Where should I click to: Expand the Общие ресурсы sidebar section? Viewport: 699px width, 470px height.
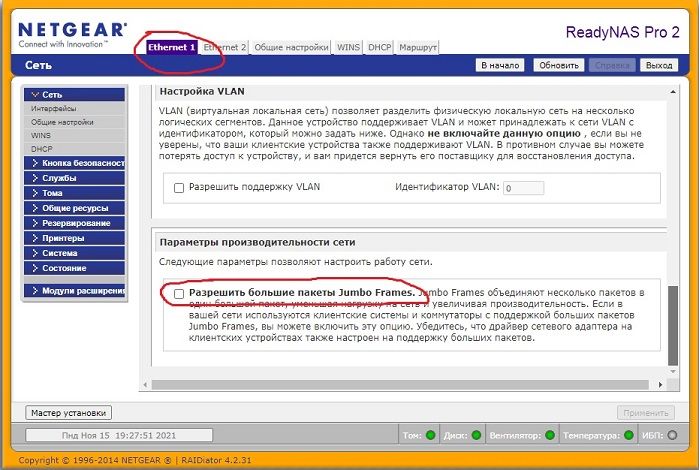74,208
